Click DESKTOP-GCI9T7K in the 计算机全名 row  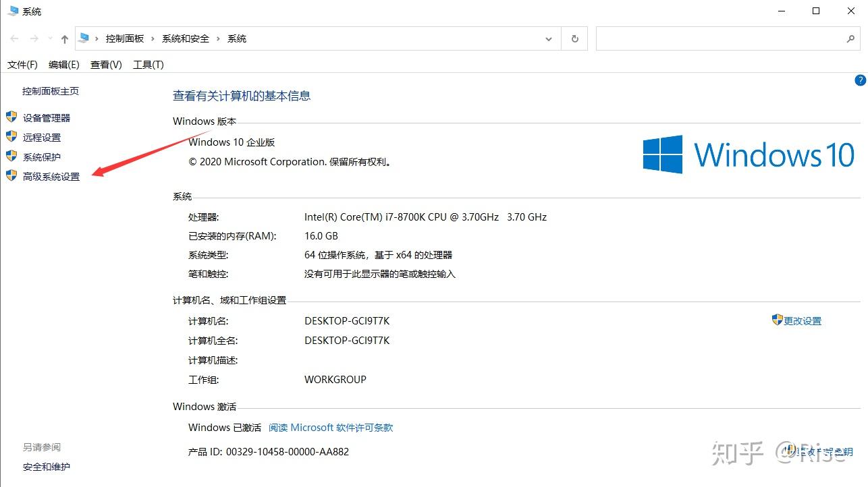[x=347, y=341]
